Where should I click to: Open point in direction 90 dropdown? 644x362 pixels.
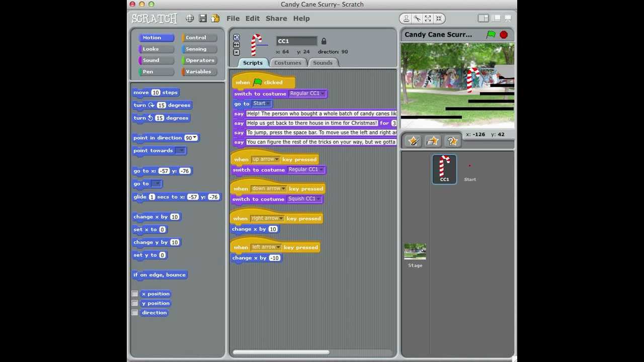tap(195, 138)
